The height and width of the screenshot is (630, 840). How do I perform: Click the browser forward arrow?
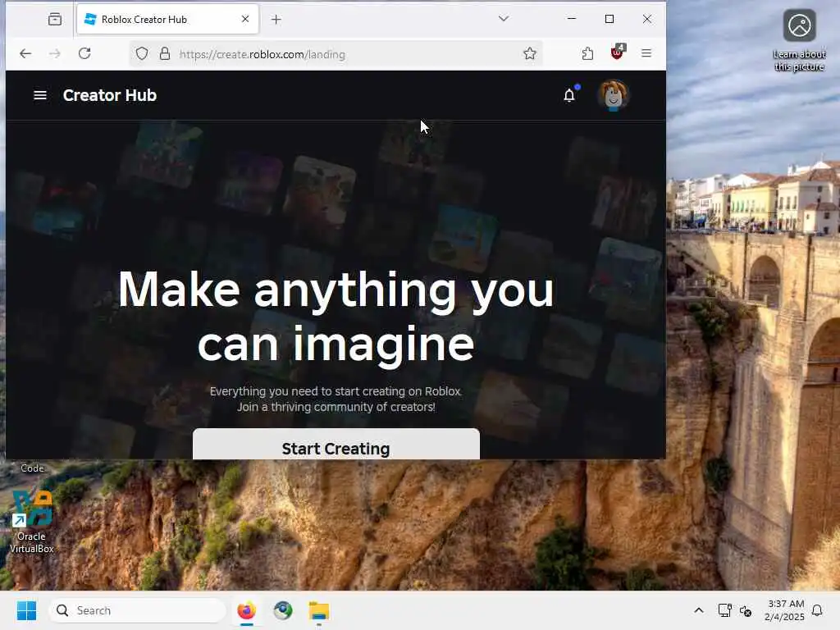[55, 53]
